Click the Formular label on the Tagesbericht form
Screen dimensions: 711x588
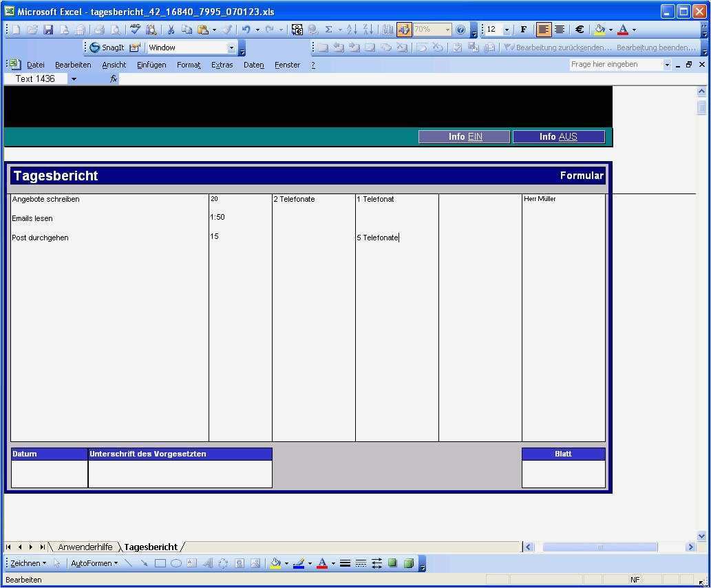pos(582,176)
